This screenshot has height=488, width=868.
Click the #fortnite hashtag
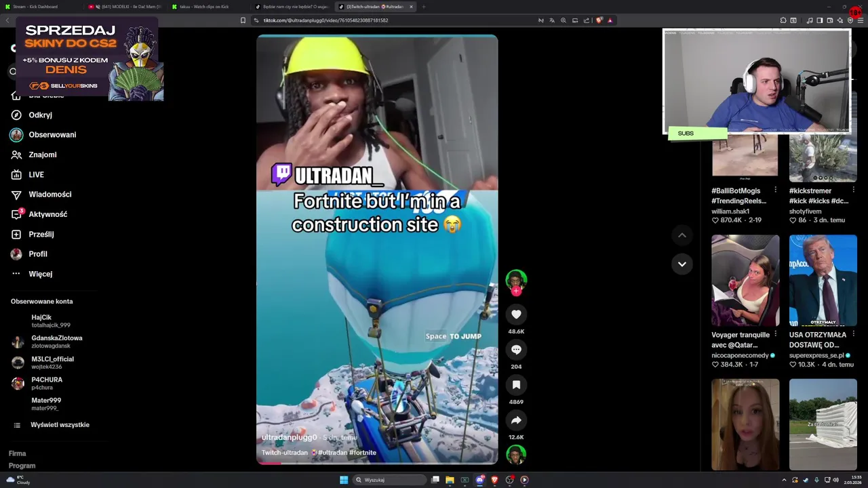pos(363,453)
